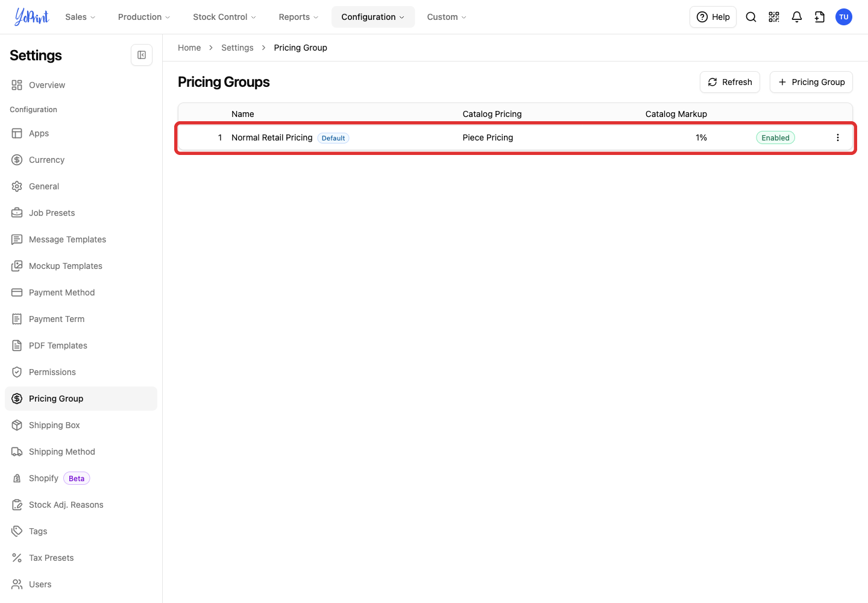This screenshot has width=868, height=603.
Task: Collapse the Settings sidebar panel
Action: pos(142,55)
